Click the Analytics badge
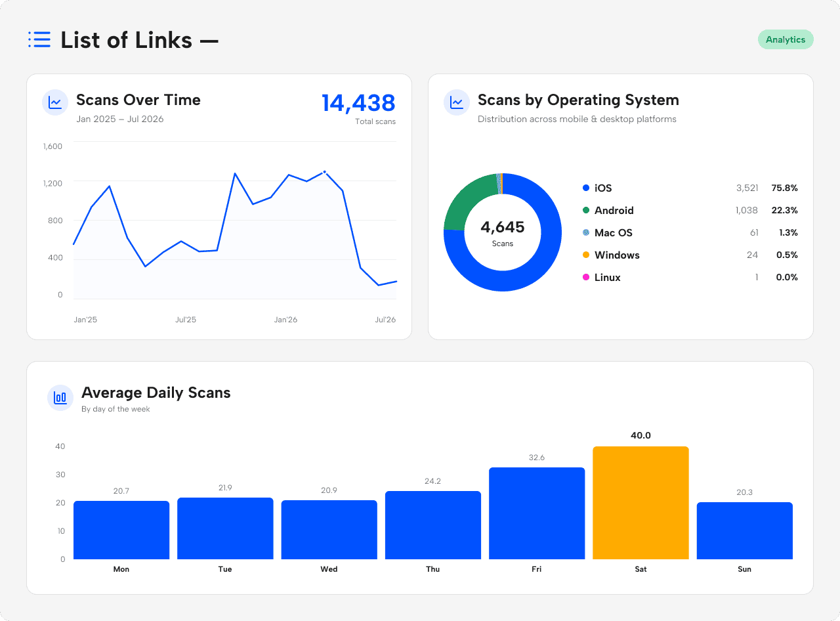Viewport: 840px width, 621px height. 786,39
